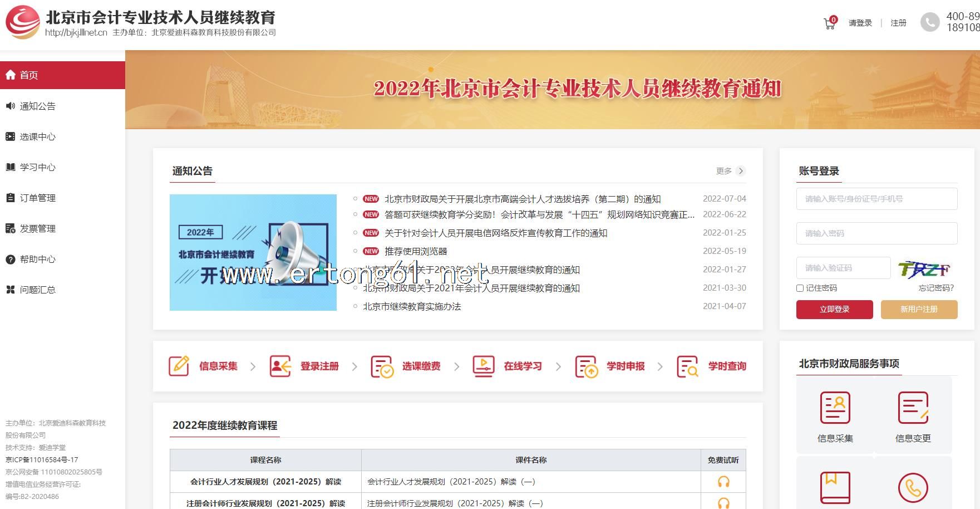Click the account/ID/phone input field

click(876, 199)
